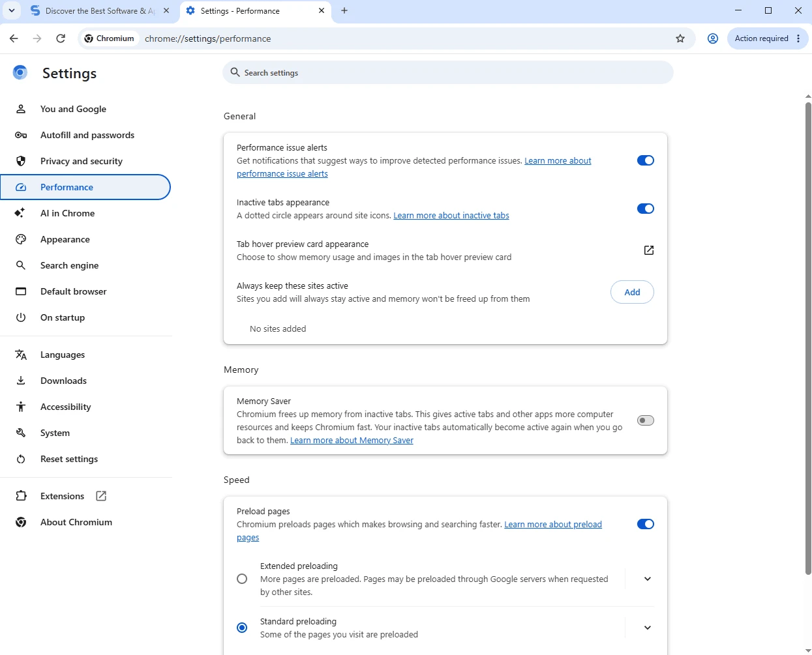The image size is (812, 655).
Task: Open Learn more about performance issue alerts link
Action: pyautogui.click(x=558, y=161)
